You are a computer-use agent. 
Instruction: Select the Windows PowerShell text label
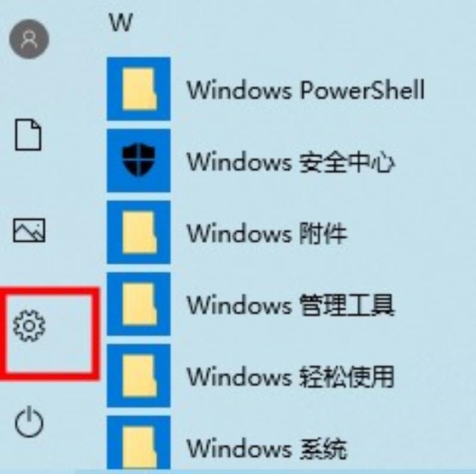(x=305, y=90)
